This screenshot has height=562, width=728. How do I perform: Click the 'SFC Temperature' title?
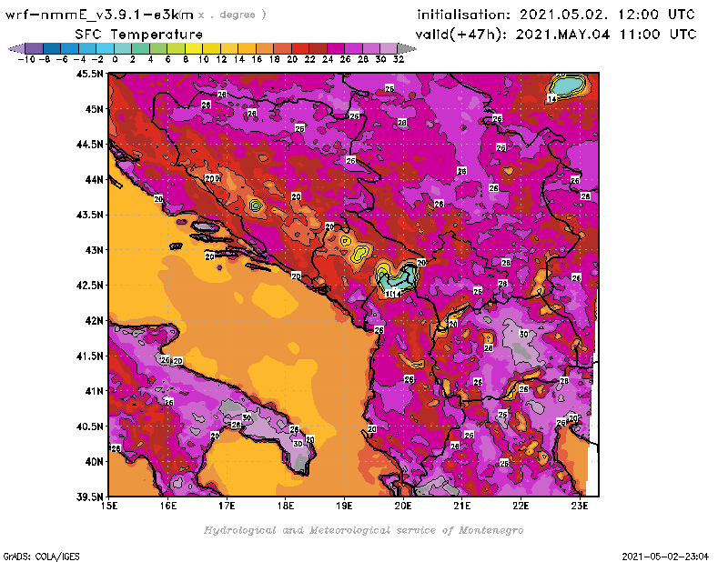pos(139,35)
